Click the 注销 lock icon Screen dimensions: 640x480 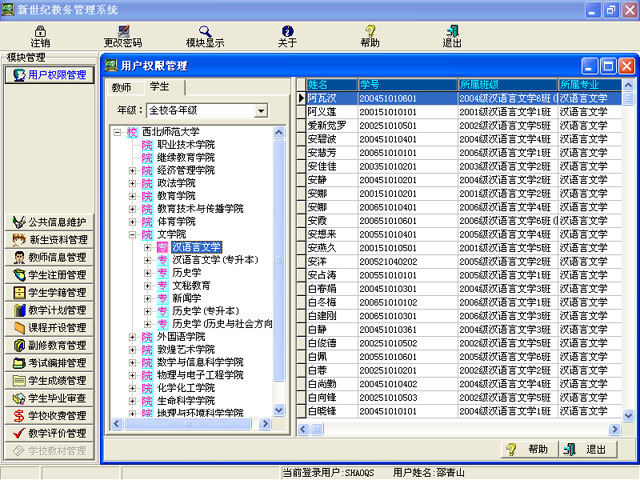tap(40, 31)
